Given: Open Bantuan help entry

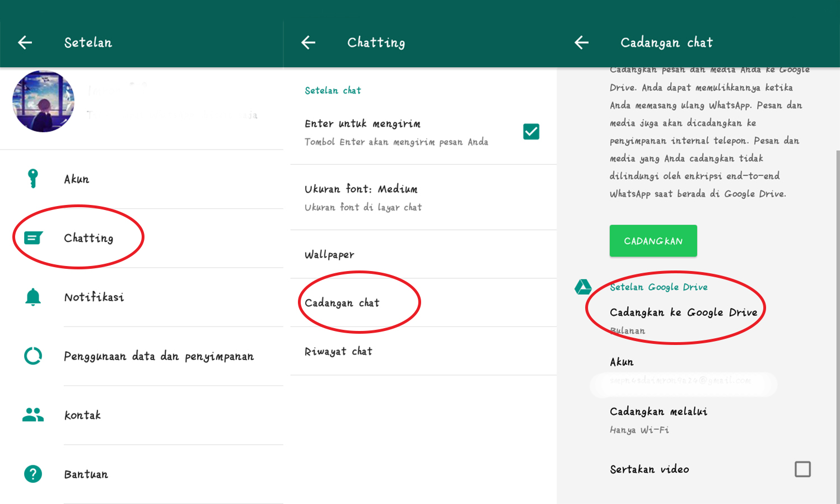Looking at the screenshot, I should pos(142,474).
